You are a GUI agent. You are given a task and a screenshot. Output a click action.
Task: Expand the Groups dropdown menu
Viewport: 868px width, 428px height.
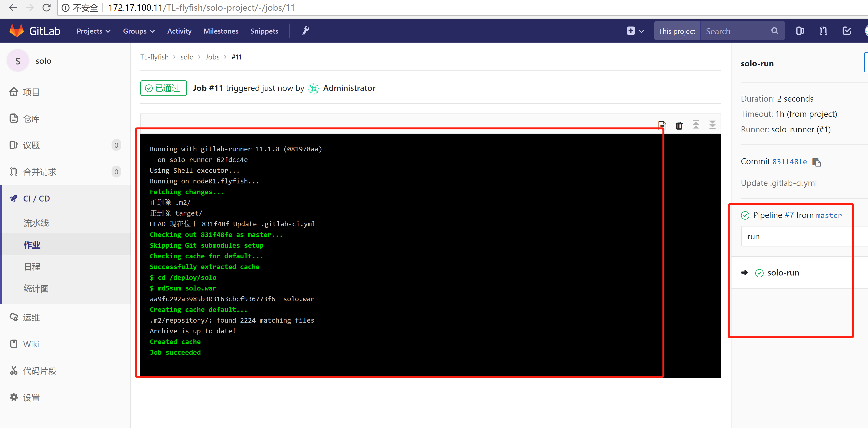138,31
